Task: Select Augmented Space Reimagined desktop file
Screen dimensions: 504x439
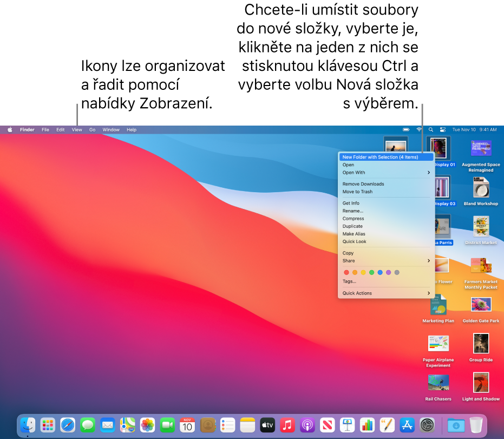Action: point(481,155)
